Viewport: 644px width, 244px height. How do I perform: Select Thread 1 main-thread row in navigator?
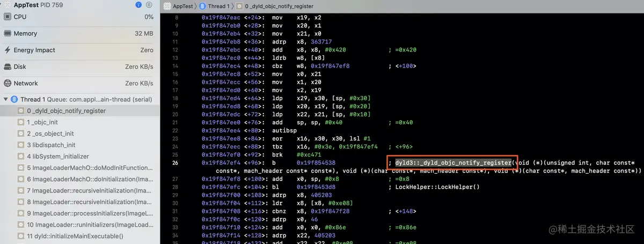(x=79, y=99)
